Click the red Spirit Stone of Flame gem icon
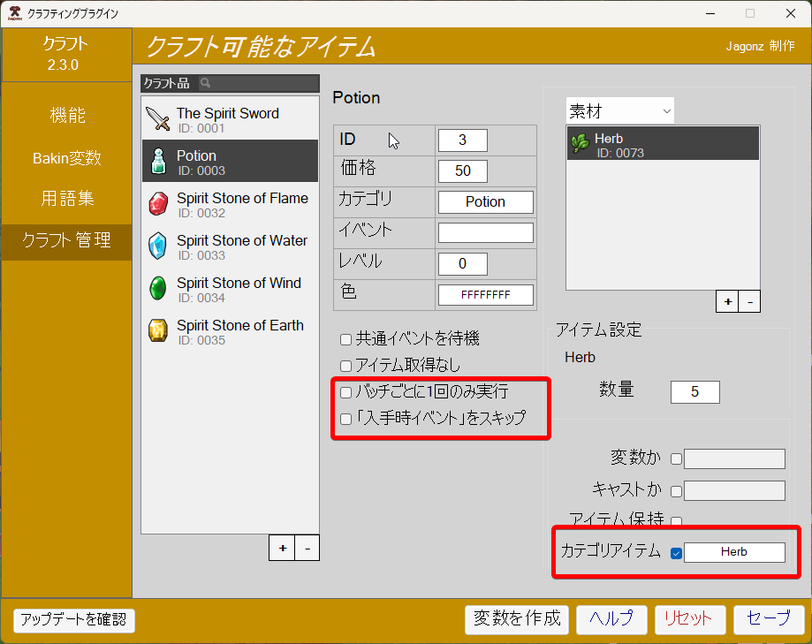The width and height of the screenshot is (812, 644). point(158,203)
